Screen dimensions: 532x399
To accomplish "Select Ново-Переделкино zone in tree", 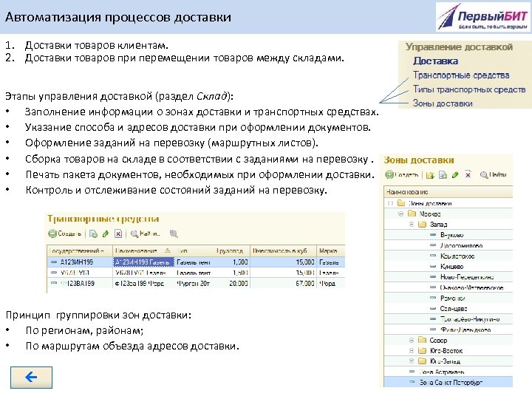I will click(x=467, y=277).
